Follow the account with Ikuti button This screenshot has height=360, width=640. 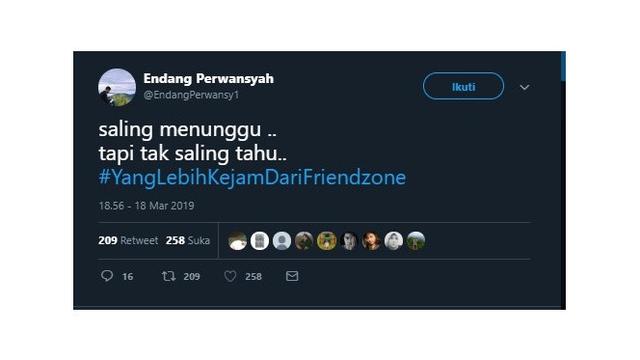[x=463, y=86]
